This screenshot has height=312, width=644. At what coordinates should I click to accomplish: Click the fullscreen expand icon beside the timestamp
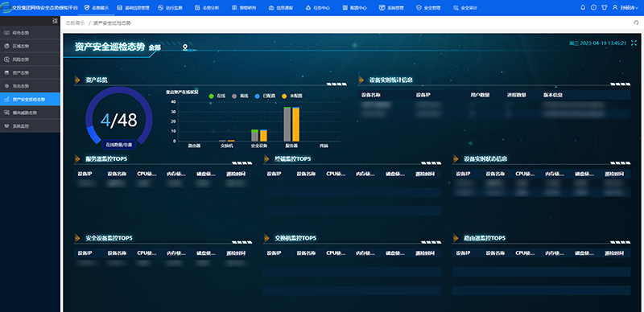(634, 43)
